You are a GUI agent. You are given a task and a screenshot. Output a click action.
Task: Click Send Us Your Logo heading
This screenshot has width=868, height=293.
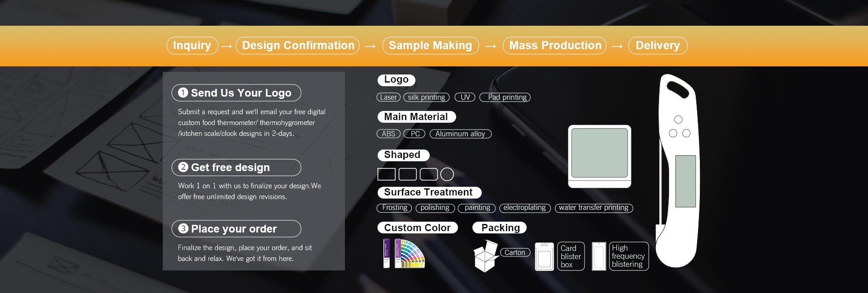(236, 93)
